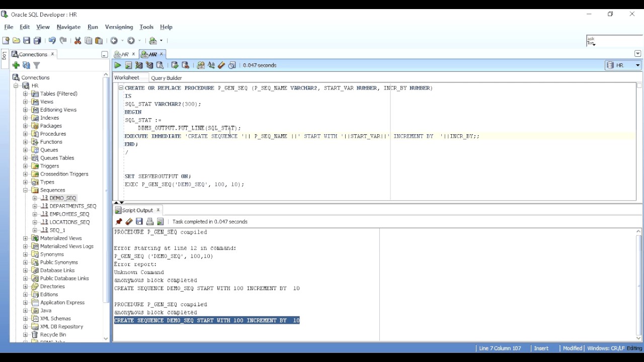Open the Versioning menu
The width and height of the screenshot is (644, 362).
[x=119, y=27]
